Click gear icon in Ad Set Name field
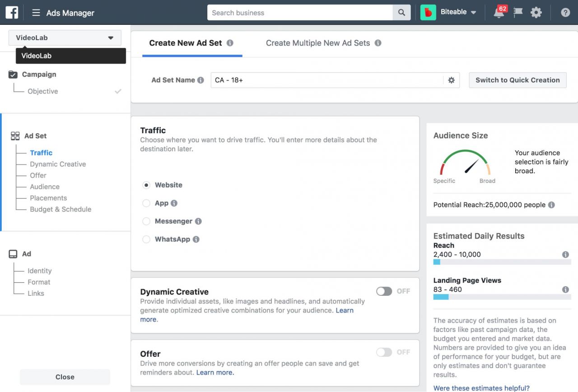Screen dimensions: 578x392 pyautogui.click(x=451, y=80)
